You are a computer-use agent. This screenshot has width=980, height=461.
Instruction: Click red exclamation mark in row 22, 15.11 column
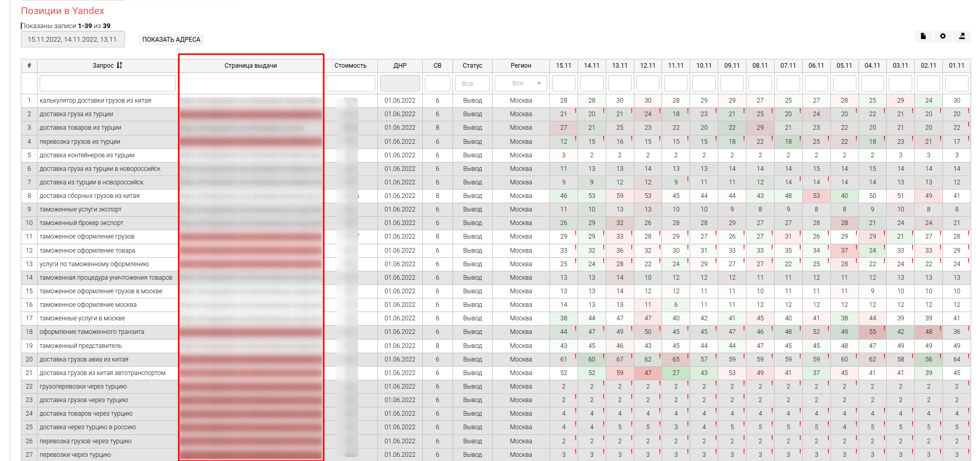pyautogui.click(x=575, y=383)
